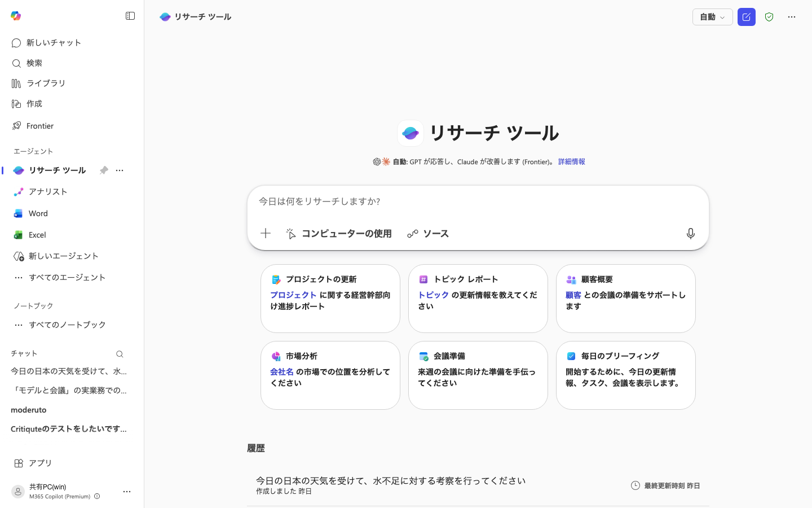Select the アナリスト agent

tap(48, 192)
